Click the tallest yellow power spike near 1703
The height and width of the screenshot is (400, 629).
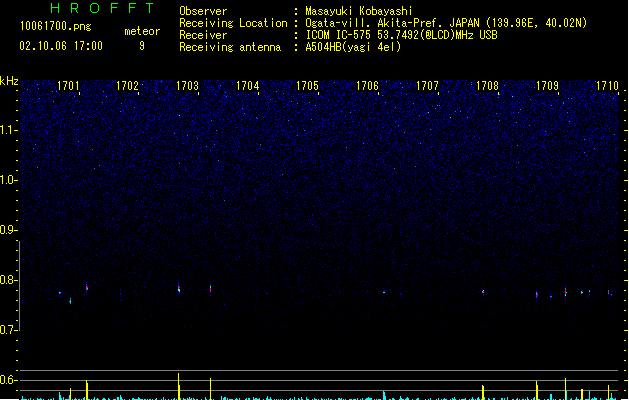click(179, 386)
